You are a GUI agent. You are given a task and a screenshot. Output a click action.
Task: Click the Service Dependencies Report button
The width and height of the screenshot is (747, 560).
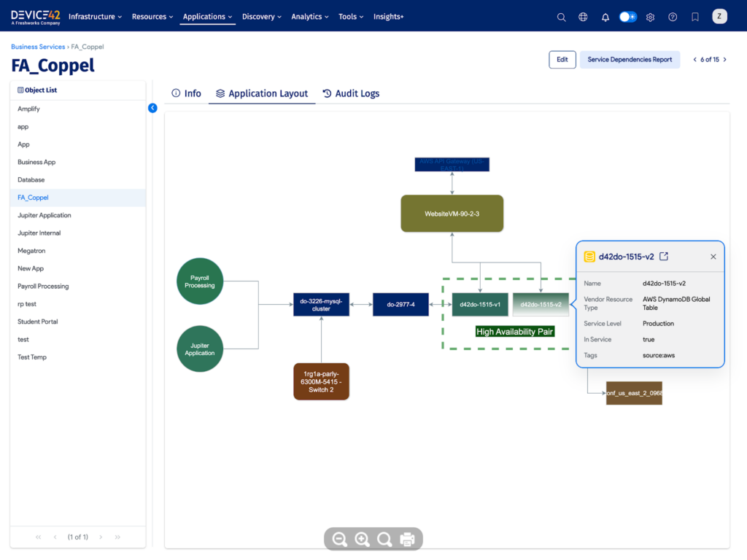[630, 60]
